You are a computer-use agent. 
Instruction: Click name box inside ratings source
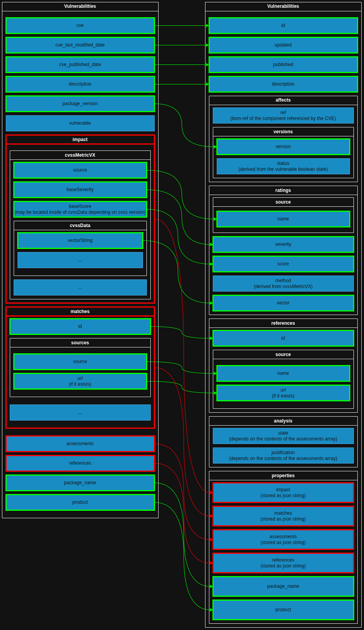tap(283, 219)
